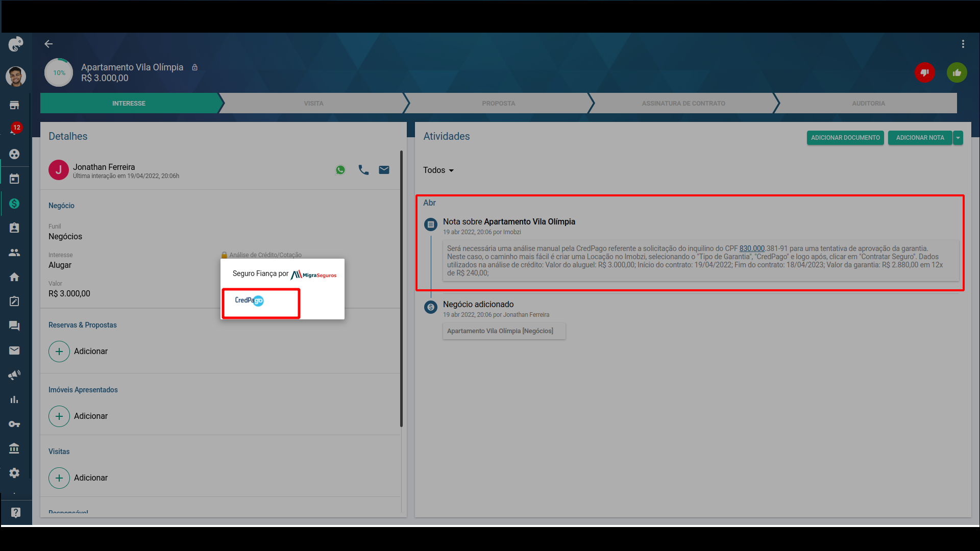The image size is (980, 551).
Task: Mark the deal won with the thumbs-up
Action: [957, 73]
